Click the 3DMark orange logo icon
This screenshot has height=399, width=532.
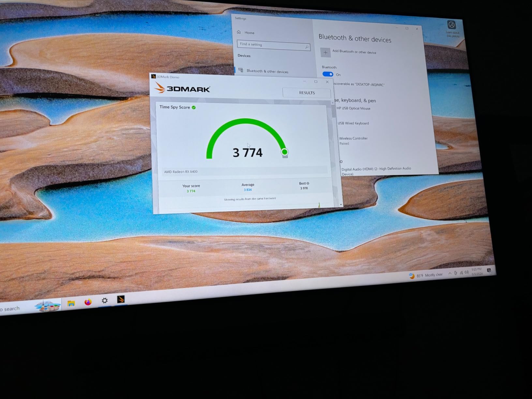point(159,87)
